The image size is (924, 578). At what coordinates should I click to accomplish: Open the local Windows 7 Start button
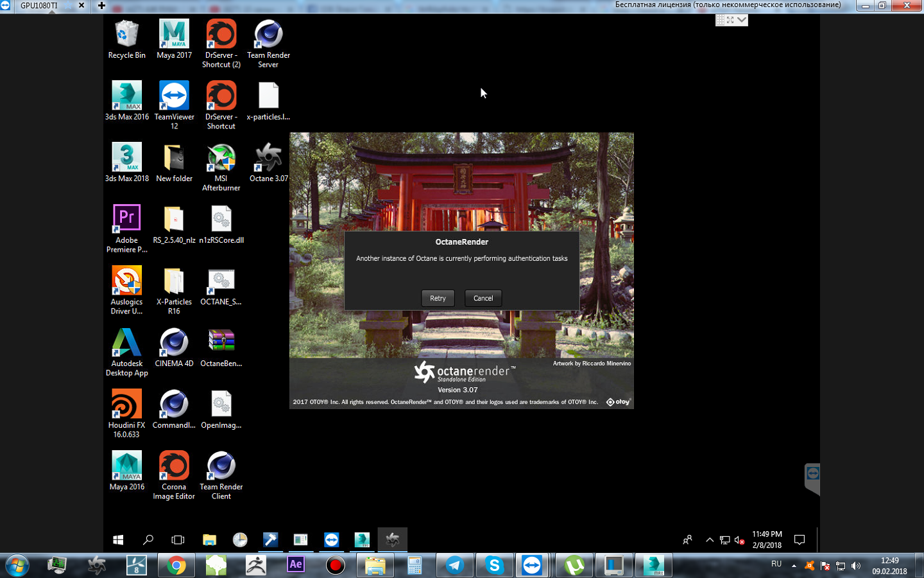[17, 565]
